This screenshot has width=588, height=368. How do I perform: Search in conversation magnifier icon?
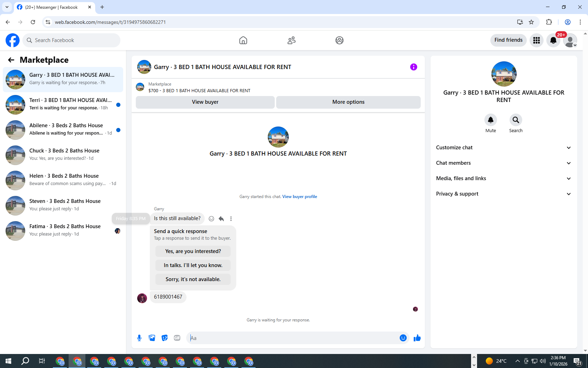(x=516, y=120)
